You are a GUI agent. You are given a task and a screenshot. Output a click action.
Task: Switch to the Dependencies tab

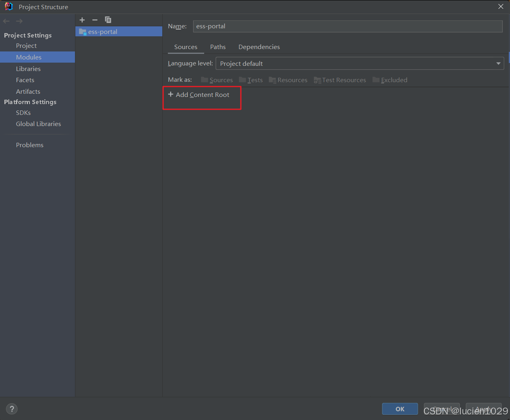click(259, 47)
